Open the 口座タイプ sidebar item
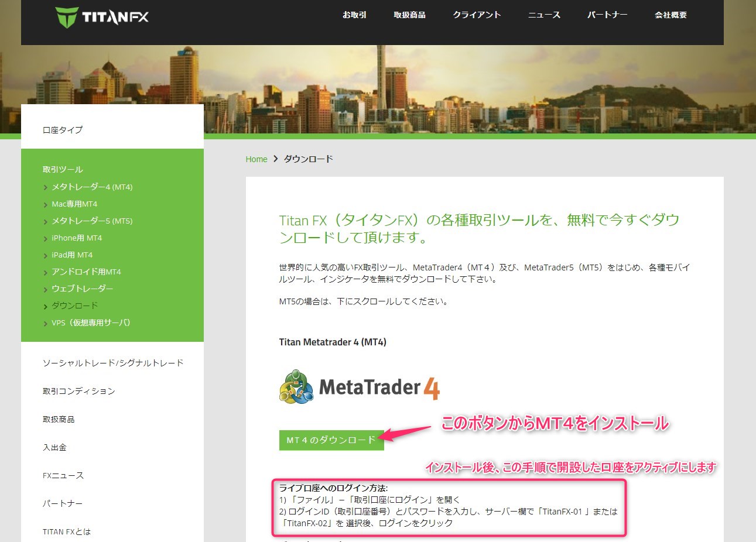Image resolution: width=756 pixels, height=542 pixels. pos(63,130)
